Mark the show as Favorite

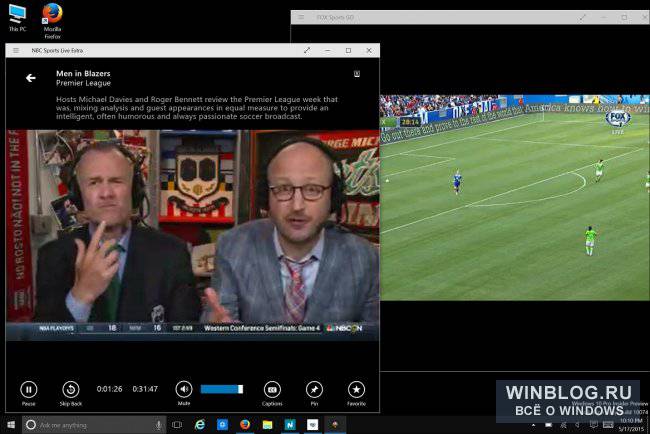(x=357, y=389)
